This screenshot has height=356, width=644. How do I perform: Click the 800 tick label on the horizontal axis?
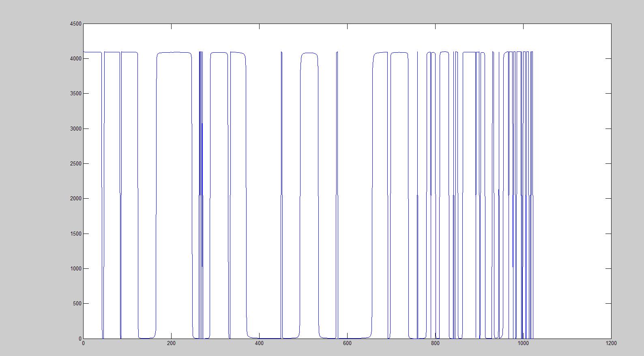(435, 343)
